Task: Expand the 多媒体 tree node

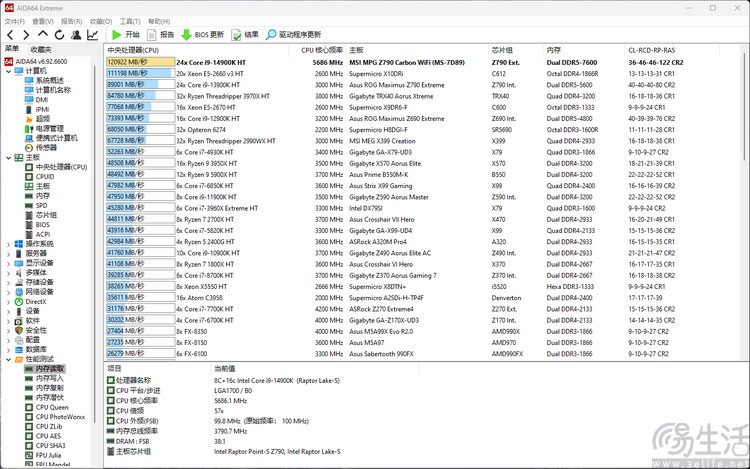Action: point(8,273)
